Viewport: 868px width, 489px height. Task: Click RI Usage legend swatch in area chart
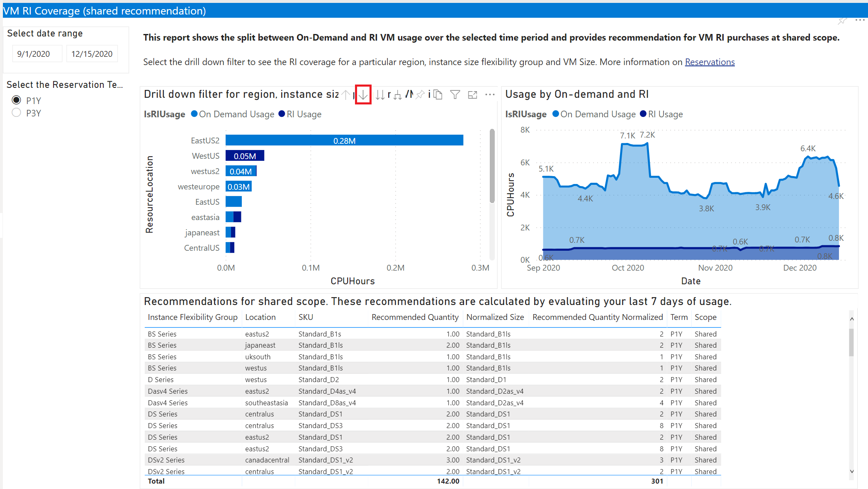click(x=643, y=114)
